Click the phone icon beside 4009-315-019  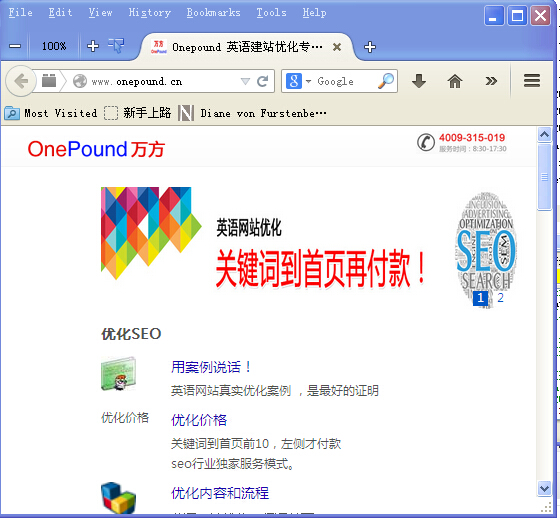[426, 142]
